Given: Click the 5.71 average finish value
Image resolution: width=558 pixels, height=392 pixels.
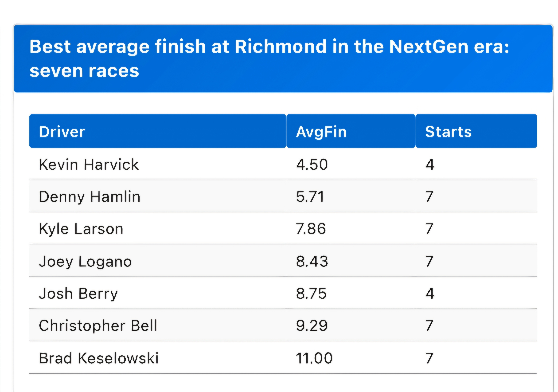Looking at the screenshot, I should 310,196.
